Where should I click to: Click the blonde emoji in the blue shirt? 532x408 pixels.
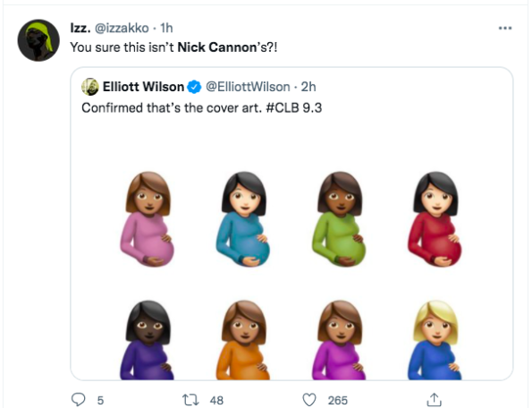click(435, 340)
